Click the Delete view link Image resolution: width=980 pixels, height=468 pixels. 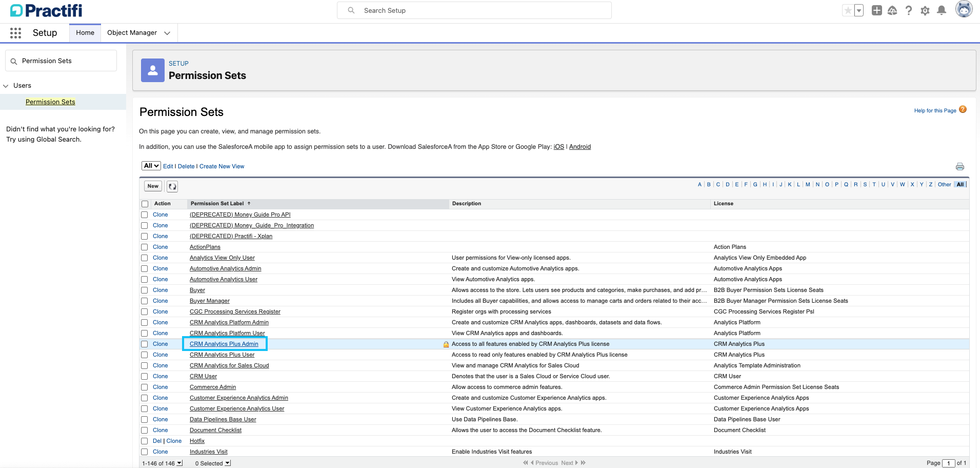[186, 166]
